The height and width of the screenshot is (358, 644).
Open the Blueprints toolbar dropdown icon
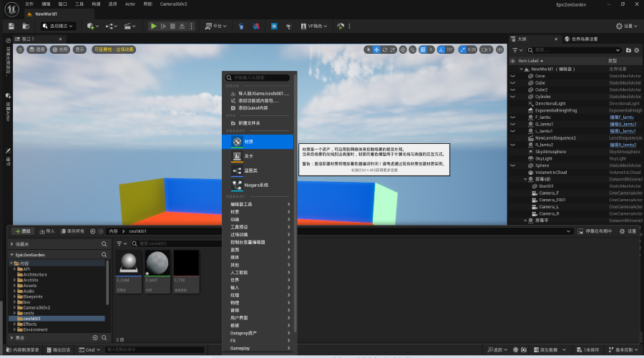click(111, 26)
